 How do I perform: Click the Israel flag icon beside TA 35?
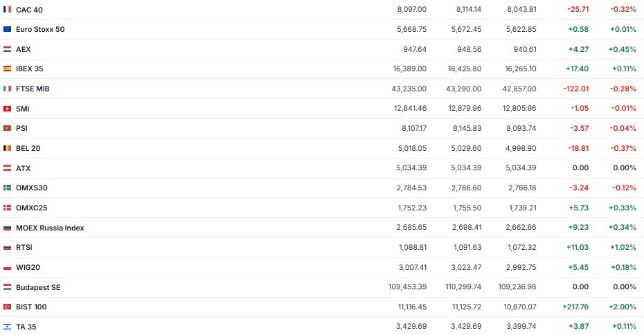(7, 327)
